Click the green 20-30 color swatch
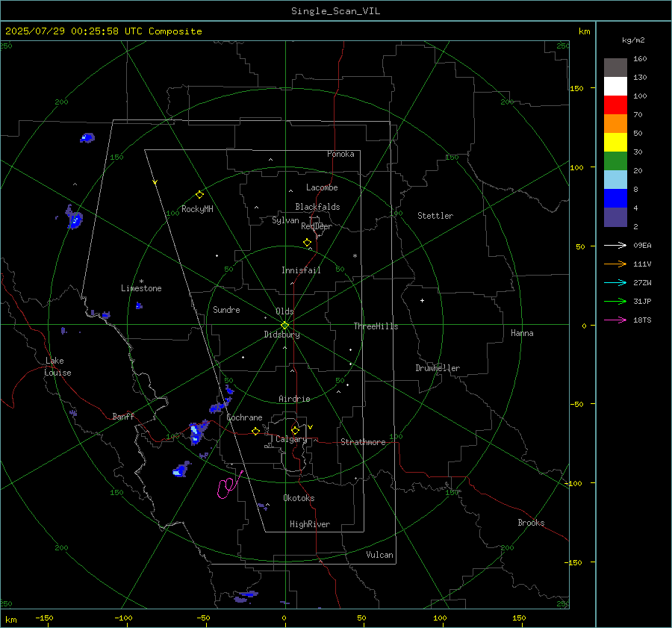This screenshot has width=672, height=628. (615, 161)
